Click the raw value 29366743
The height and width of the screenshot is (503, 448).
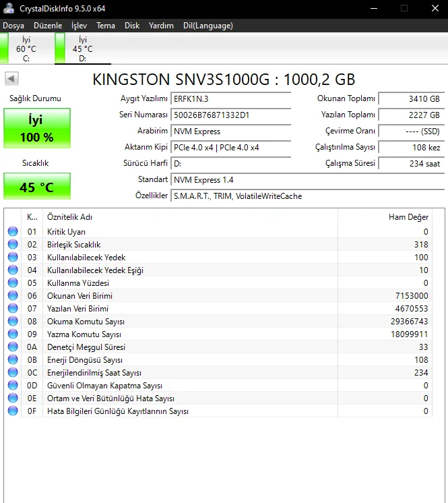coord(409,322)
